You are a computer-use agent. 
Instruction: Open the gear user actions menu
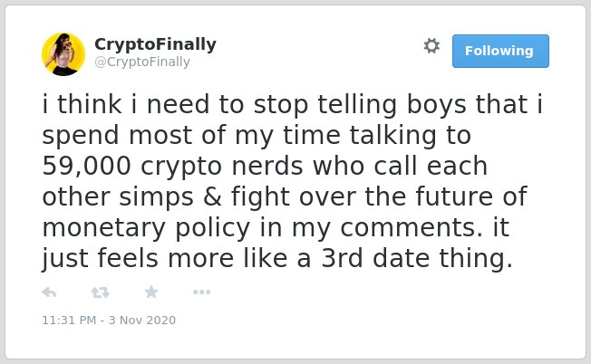point(431,46)
